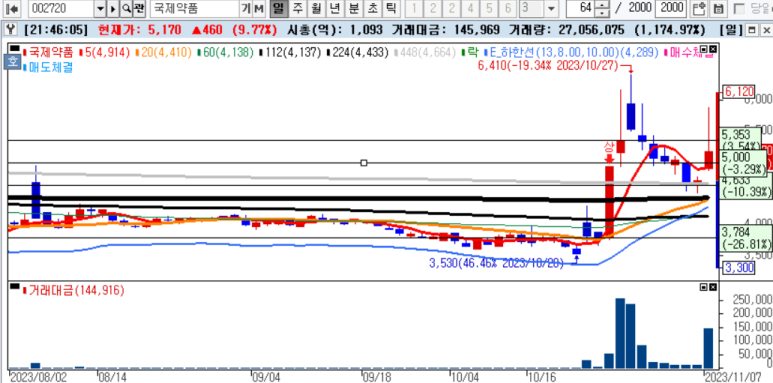
Task: Select the 448-day moving average legend
Action: 425,52
